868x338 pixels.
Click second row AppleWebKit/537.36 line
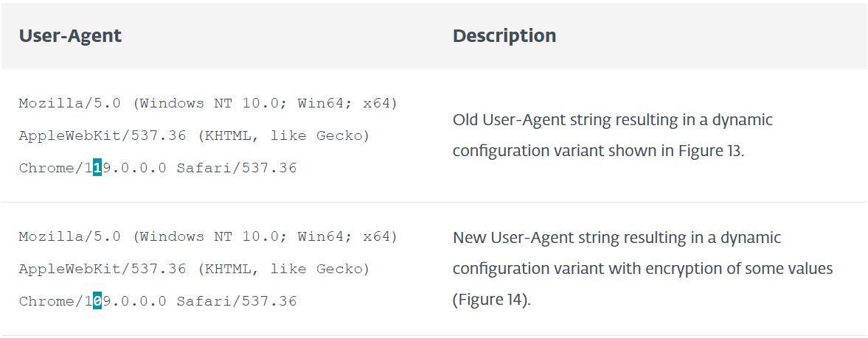tap(194, 269)
